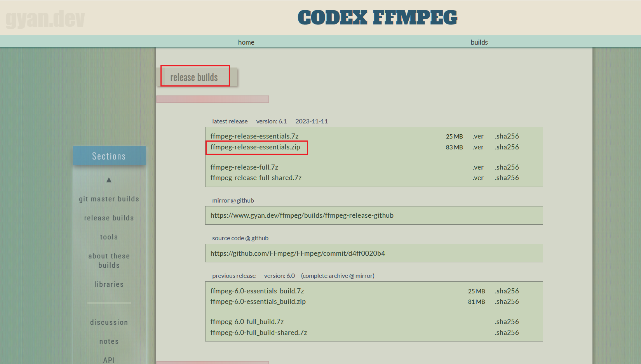Click the 'source code @ github' label
The height and width of the screenshot is (364, 641).
click(240, 238)
